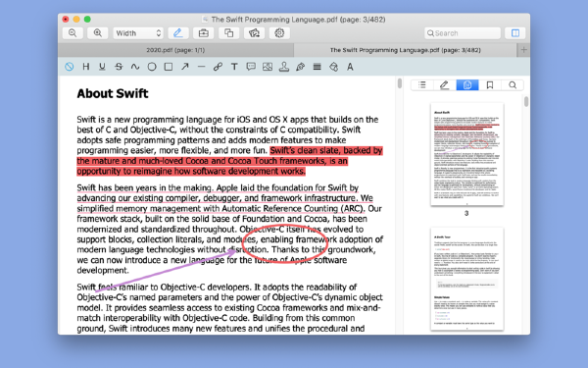Pick the Text box tool
The height and width of the screenshot is (368, 588).
coord(234,67)
